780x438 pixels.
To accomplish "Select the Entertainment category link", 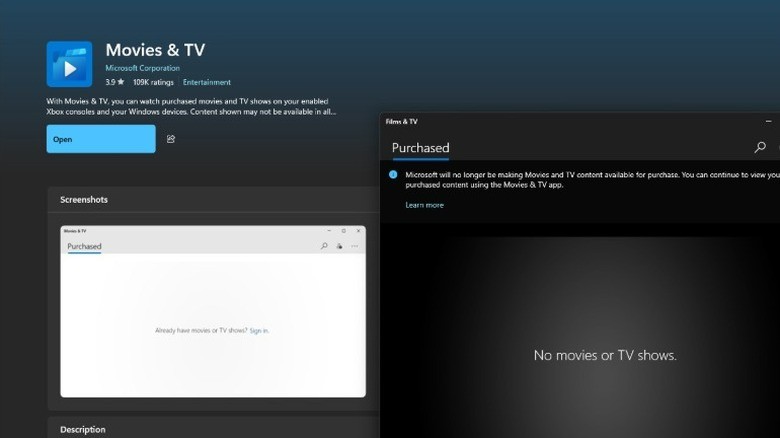I will (x=207, y=82).
